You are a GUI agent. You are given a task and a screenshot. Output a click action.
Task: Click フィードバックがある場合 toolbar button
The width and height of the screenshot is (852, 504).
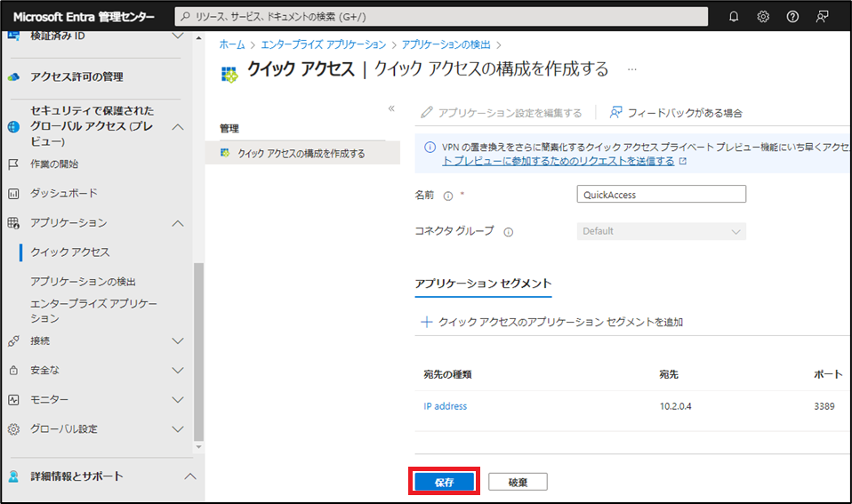[676, 113]
